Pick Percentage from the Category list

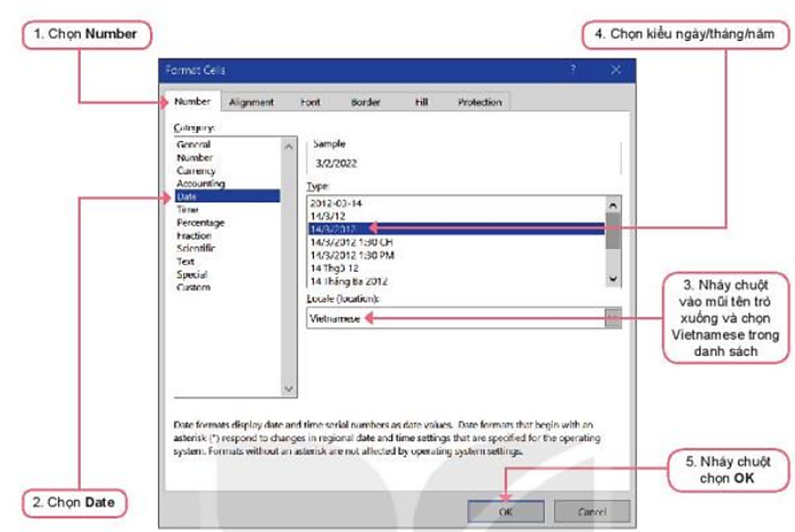200,223
